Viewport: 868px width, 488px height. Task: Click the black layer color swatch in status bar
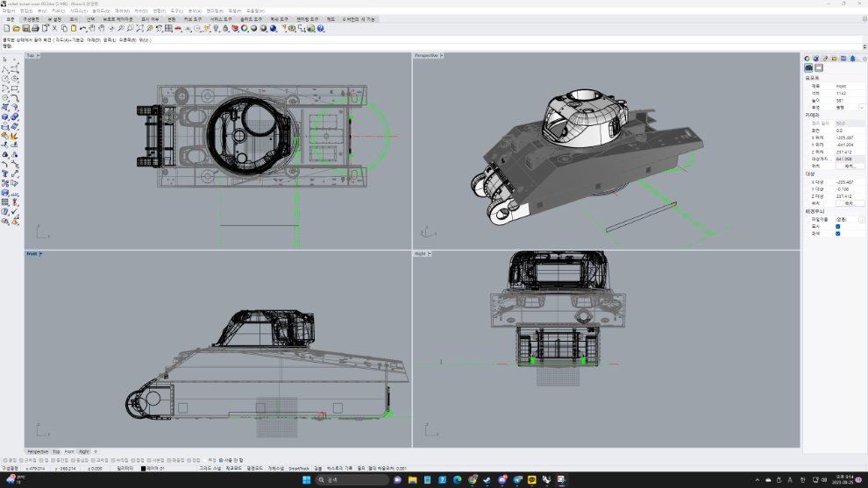pyautogui.click(x=144, y=469)
